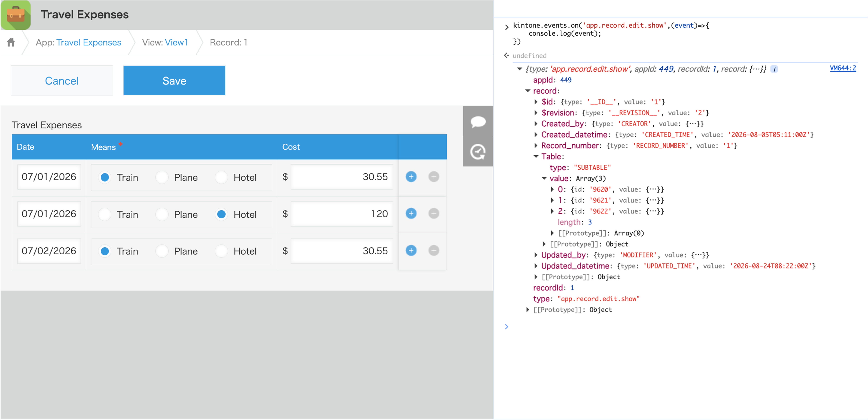Select Plane in the second table row
The height and width of the screenshot is (420, 868).
[162, 214]
